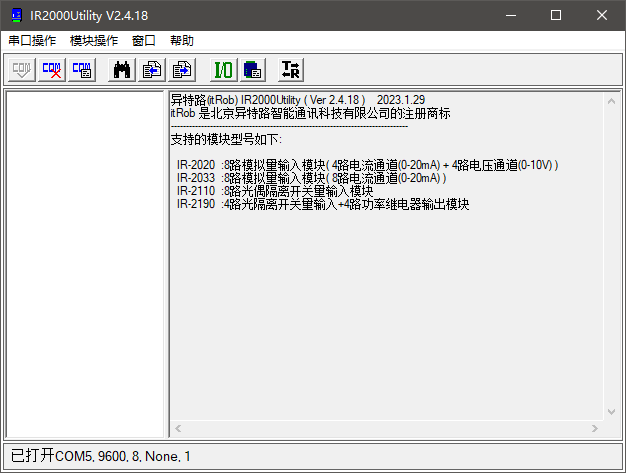Open the 模块操作 menu
The height and width of the screenshot is (473, 626).
tap(94, 41)
